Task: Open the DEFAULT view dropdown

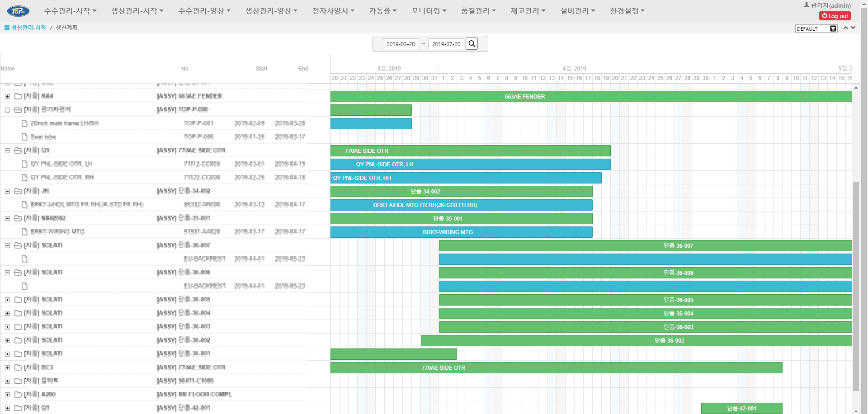Action: pos(833,28)
